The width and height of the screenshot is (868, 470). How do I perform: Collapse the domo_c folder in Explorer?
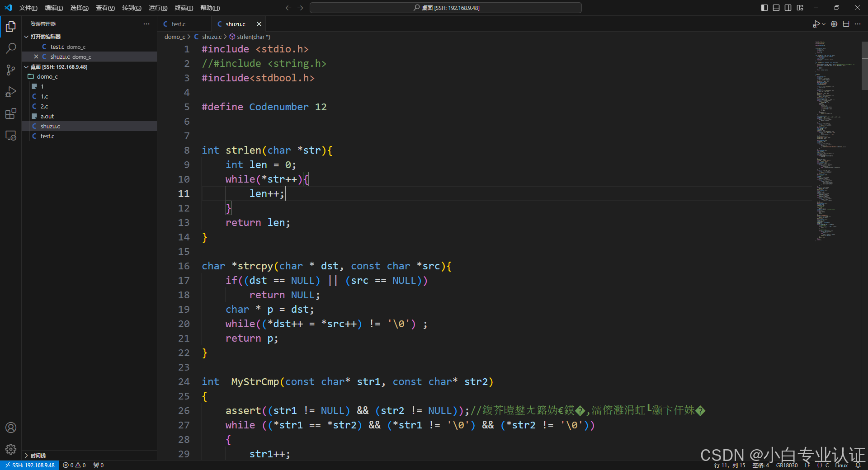(47, 76)
